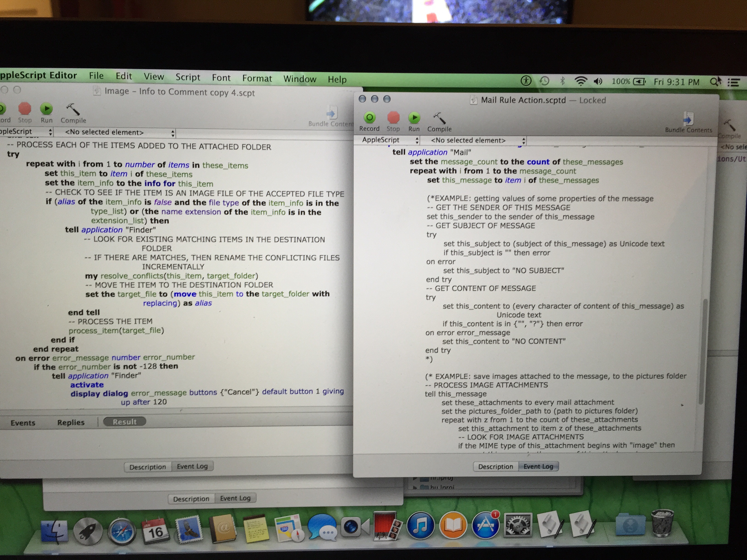Click Description in Mail Rule Action window

pos(495,466)
